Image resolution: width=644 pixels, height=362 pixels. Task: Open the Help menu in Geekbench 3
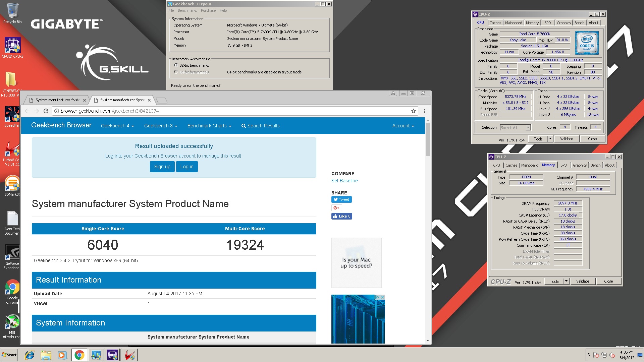coord(223,10)
